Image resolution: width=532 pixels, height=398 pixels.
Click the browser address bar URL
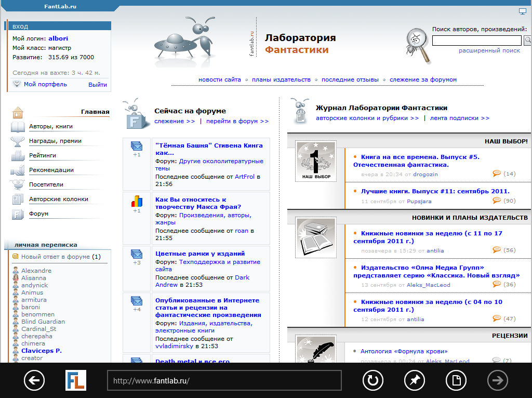pyautogui.click(x=224, y=381)
